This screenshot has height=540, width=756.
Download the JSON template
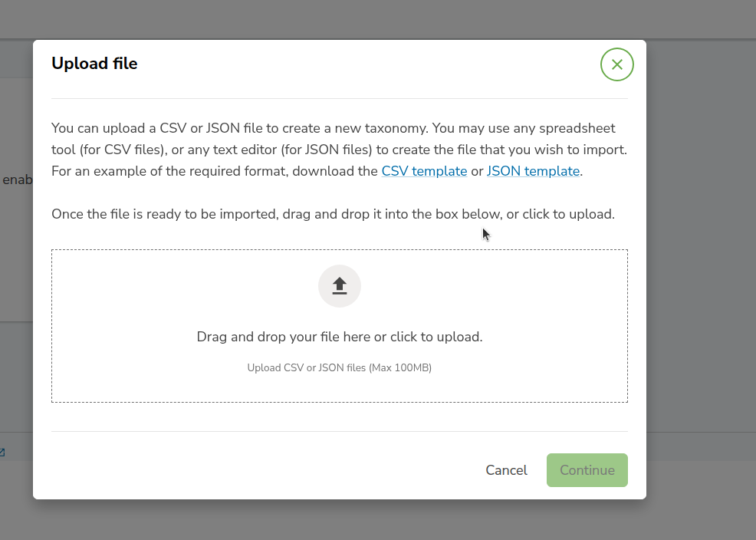pos(533,171)
